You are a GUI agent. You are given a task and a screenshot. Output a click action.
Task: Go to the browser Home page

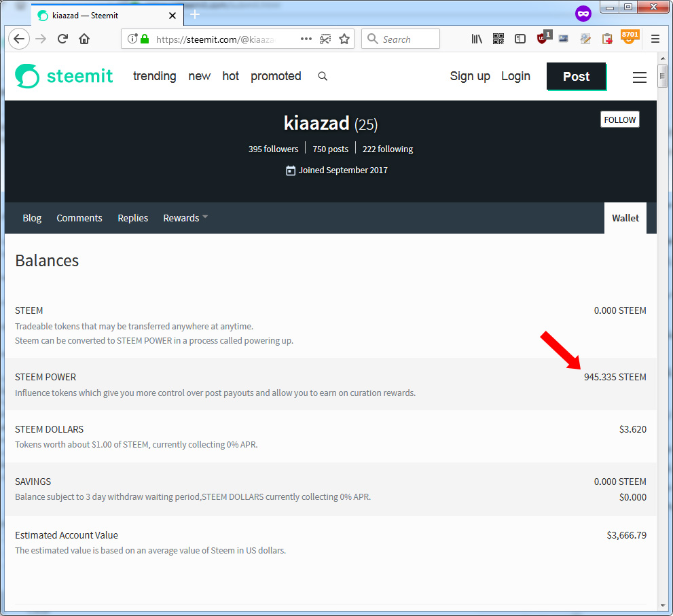point(84,39)
